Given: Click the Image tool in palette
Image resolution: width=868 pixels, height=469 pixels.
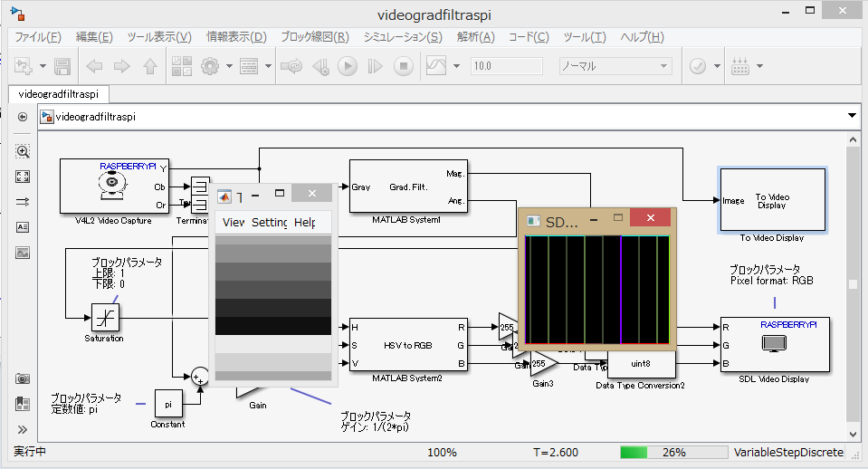Looking at the screenshot, I should pos(23,253).
